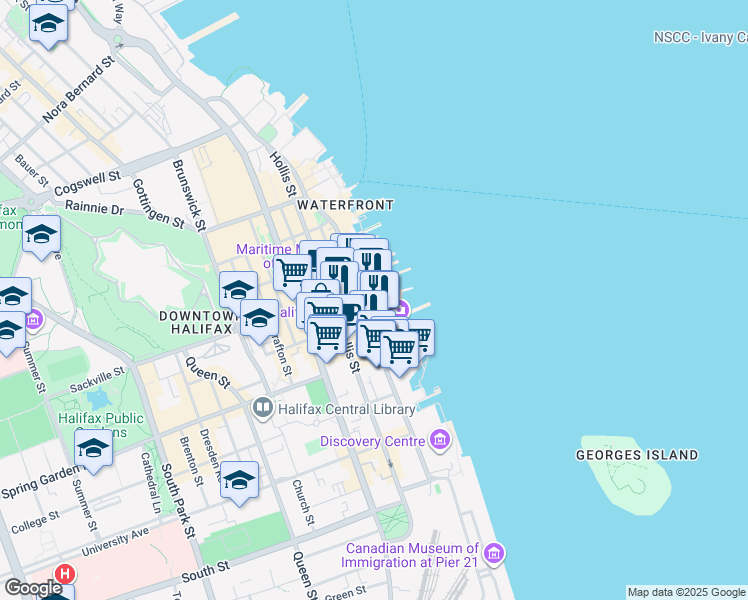Select the Cogswell St label
748x600 pixels.
click(x=88, y=183)
